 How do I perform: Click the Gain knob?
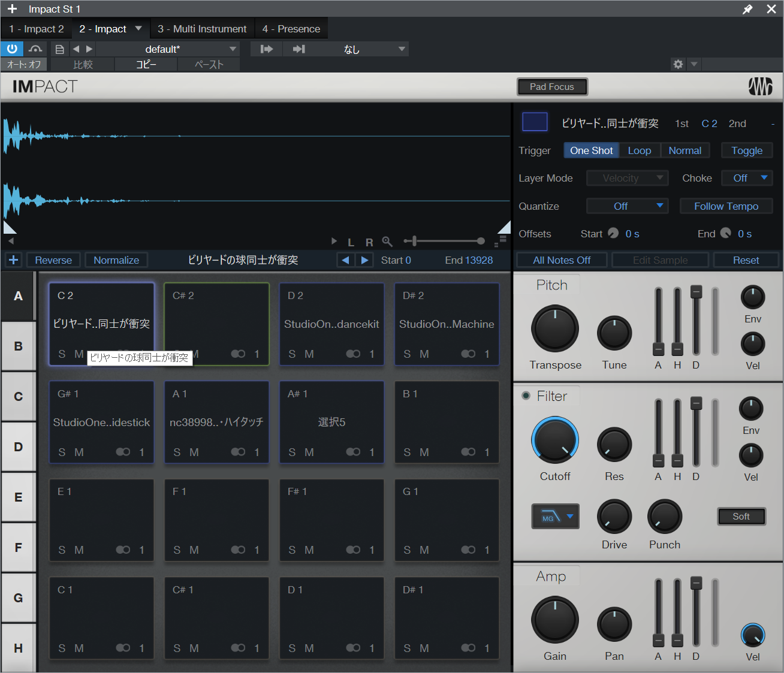click(x=555, y=620)
